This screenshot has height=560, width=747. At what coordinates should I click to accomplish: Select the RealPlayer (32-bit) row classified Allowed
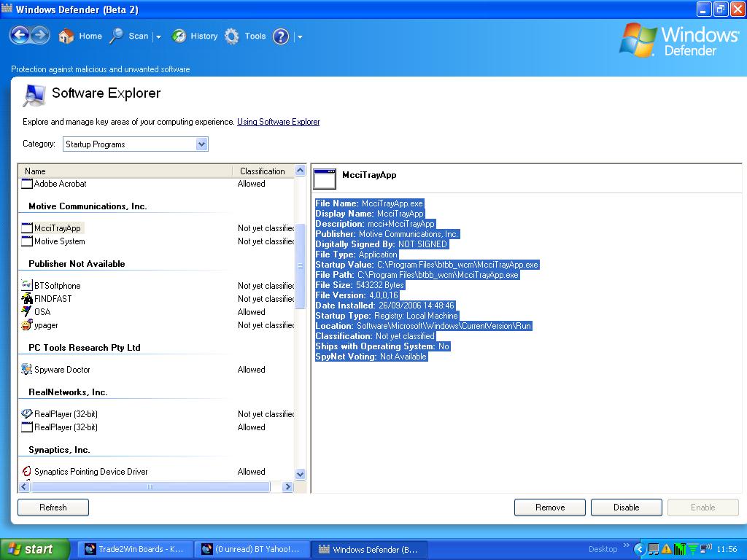tap(158, 427)
